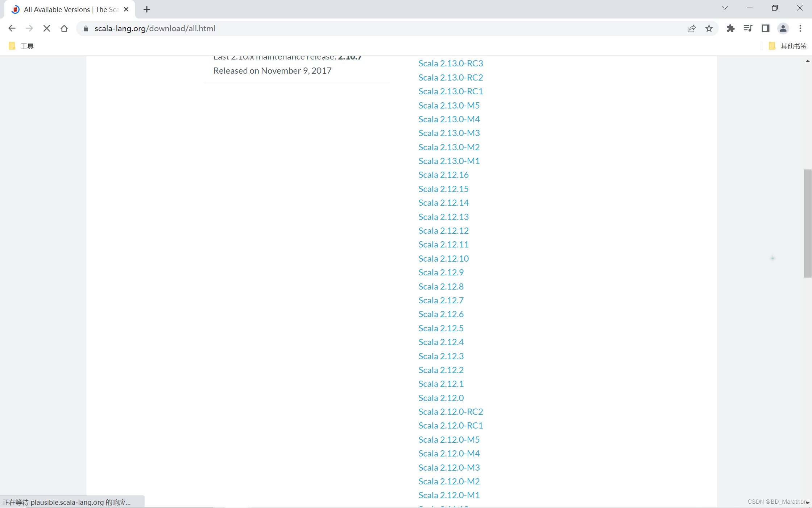The image size is (812, 508).
Task: Open the Scala 2.12.0 link
Action: pyautogui.click(x=441, y=398)
